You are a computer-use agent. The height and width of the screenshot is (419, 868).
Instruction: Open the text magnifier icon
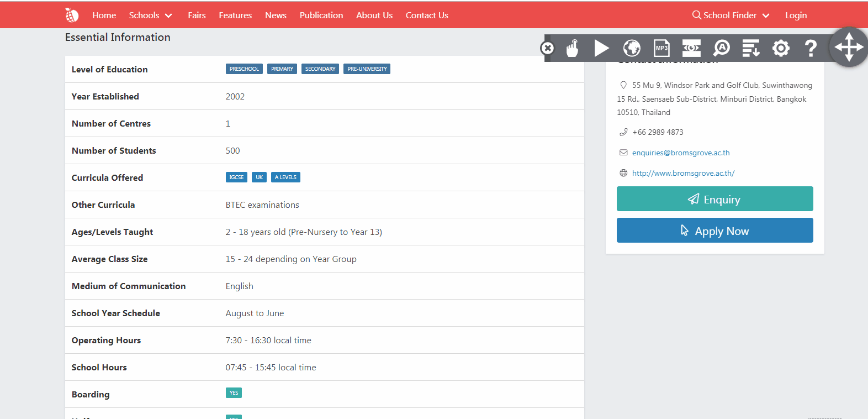pos(721,49)
